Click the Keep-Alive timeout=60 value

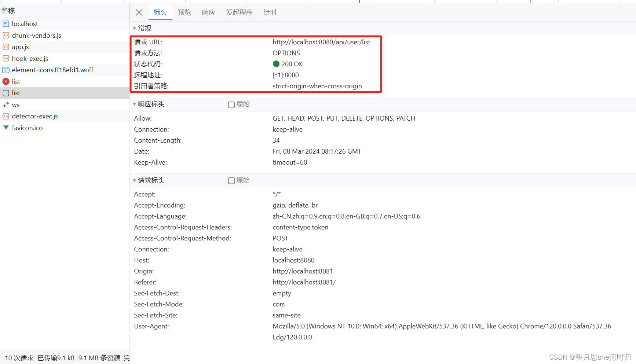(290, 162)
